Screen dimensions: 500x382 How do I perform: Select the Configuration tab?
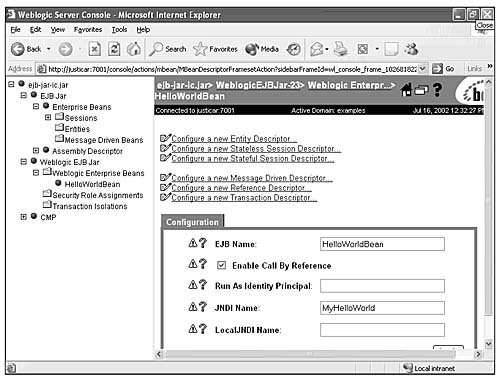tap(192, 222)
